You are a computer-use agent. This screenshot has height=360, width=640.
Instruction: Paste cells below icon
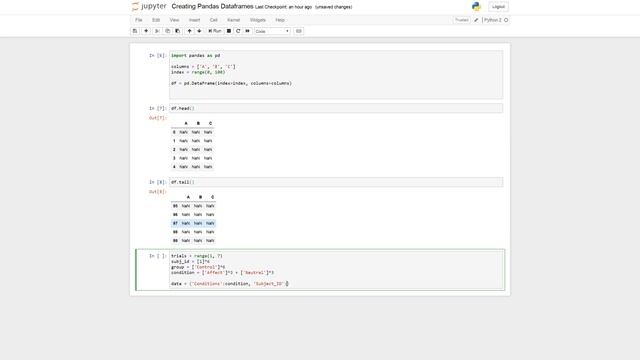click(x=178, y=31)
